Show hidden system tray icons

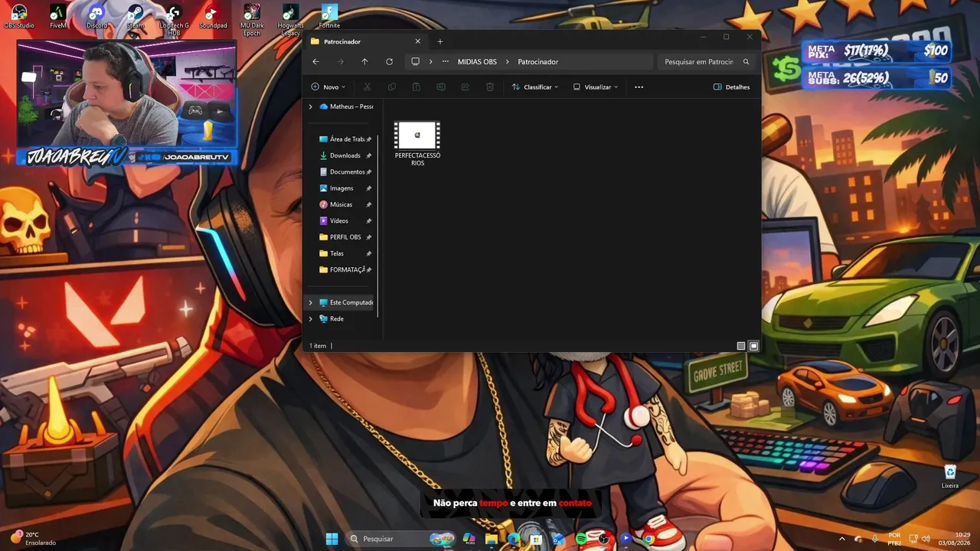[x=842, y=539]
